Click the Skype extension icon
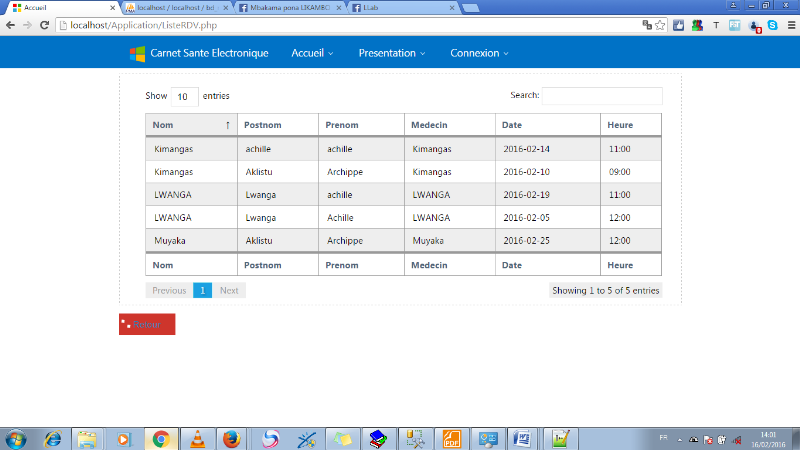Screen dimensions: 800x450 [773, 25]
